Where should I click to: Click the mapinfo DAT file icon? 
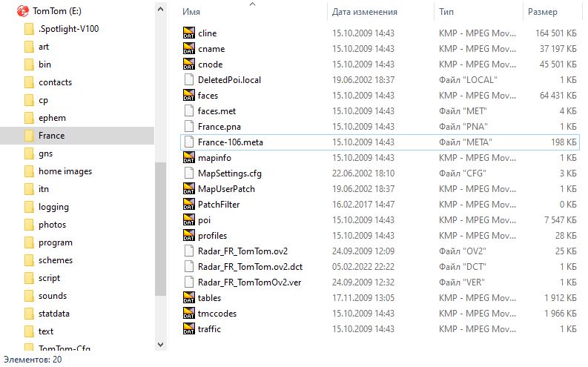point(189,157)
